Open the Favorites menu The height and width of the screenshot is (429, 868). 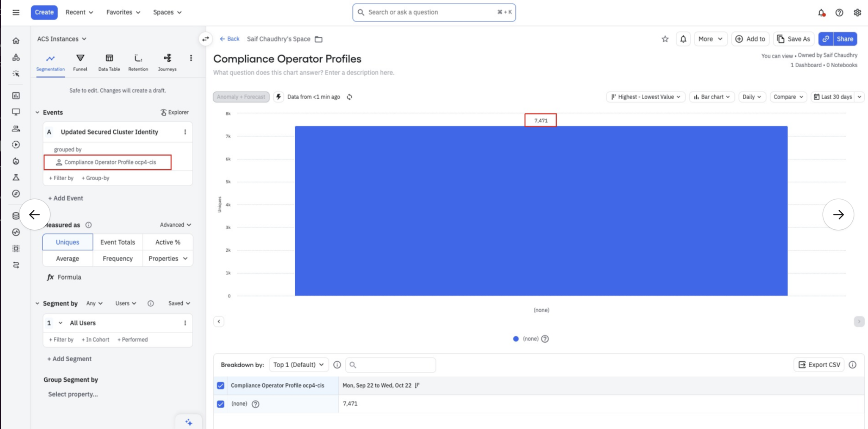pos(123,12)
